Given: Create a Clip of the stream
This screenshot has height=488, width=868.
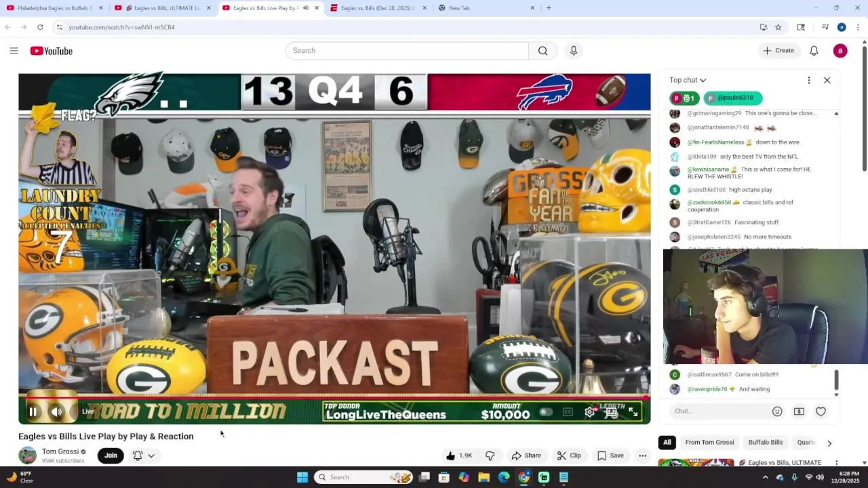Looking at the screenshot, I should click(569, 455).
